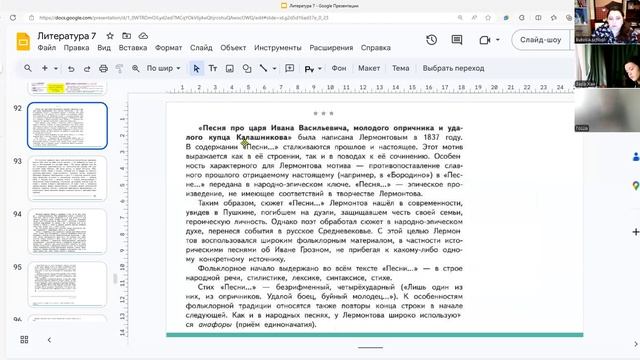Select slide 92 thumbnail
Image resolution: width=640 pixels, height=360 pixels.
click(67, 126)
